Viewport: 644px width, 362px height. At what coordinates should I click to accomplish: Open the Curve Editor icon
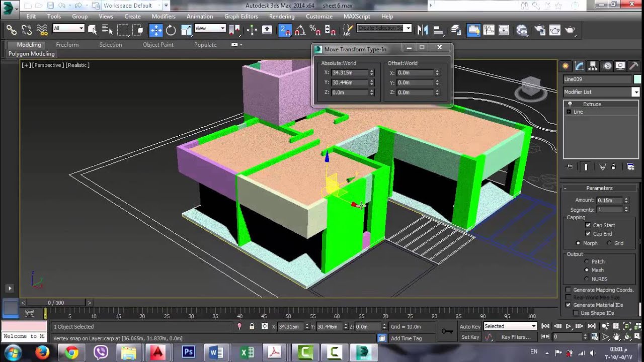tap(489, 30)
